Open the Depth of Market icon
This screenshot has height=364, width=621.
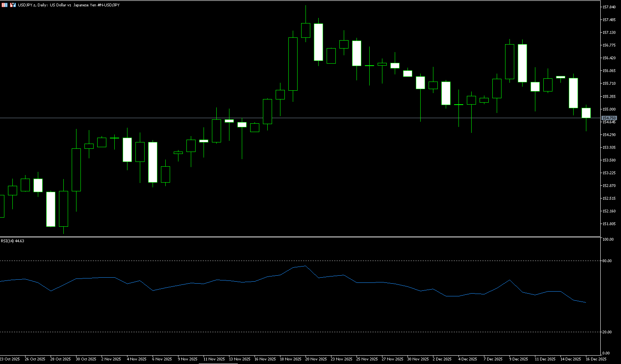pyautogui.click(x=13, y=5)
